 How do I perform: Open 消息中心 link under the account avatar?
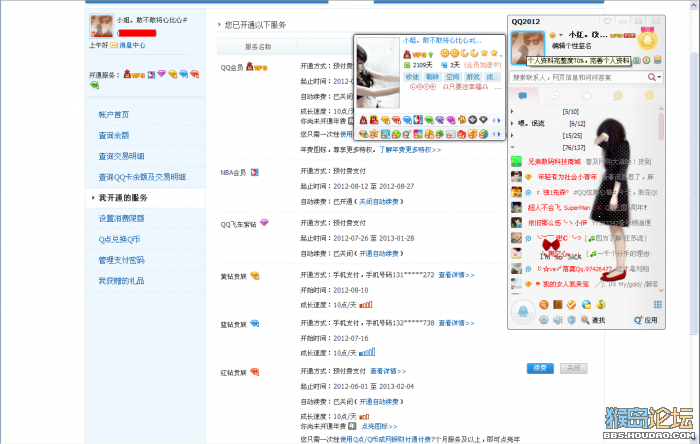pyautogui.click(x=132, y=45)
